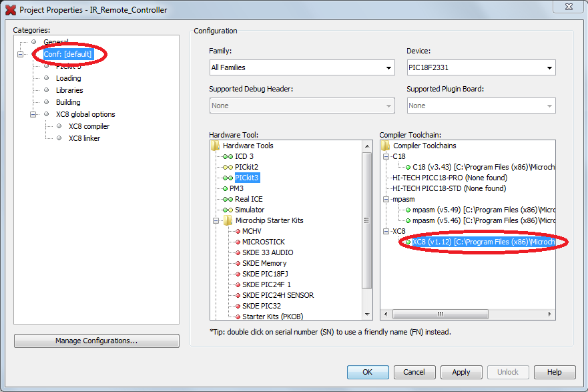588x392 pixels.
Task: Click the Cancel button
Action: tap(414, 372)
